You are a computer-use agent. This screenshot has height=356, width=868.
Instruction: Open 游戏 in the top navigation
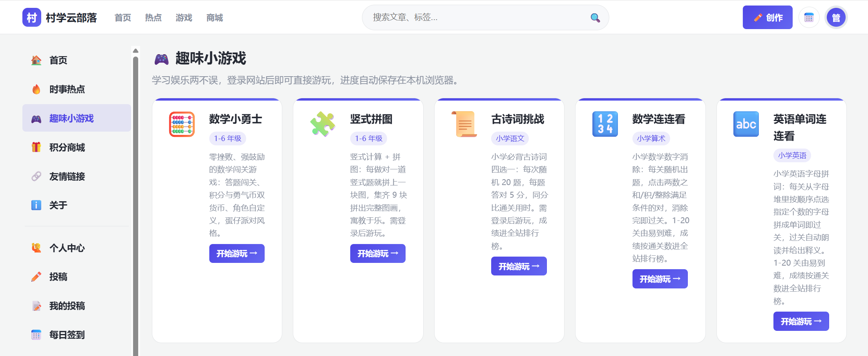click(184, 18)
